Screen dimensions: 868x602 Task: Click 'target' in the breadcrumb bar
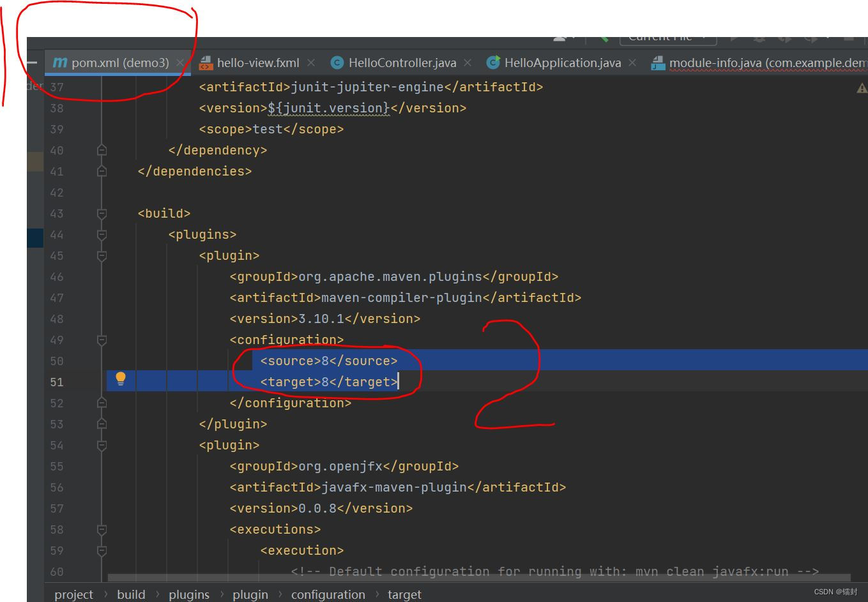tap(405, 594)
